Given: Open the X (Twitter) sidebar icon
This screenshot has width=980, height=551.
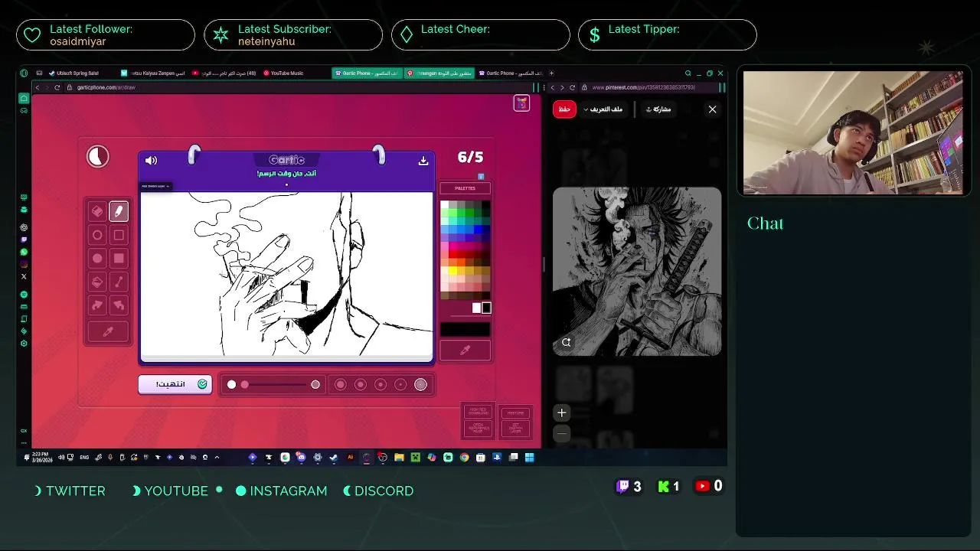Looking at the screenshot, I should (x=24, y=276).
